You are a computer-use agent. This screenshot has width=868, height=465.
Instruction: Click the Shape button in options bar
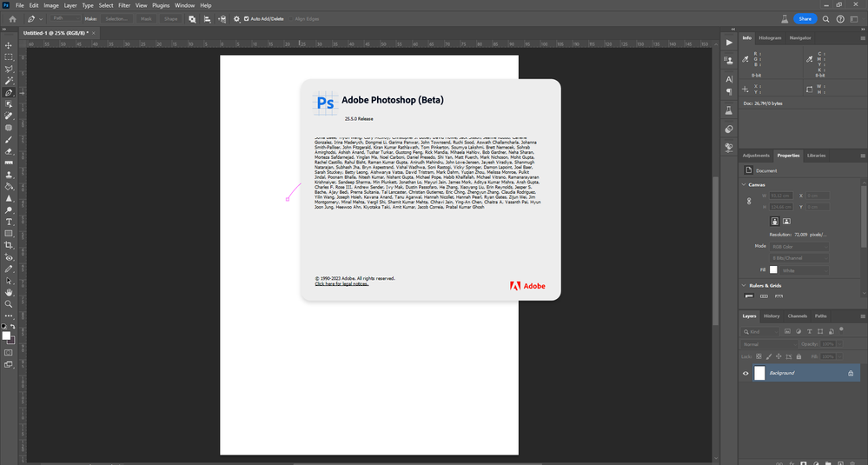pos(171,19)
